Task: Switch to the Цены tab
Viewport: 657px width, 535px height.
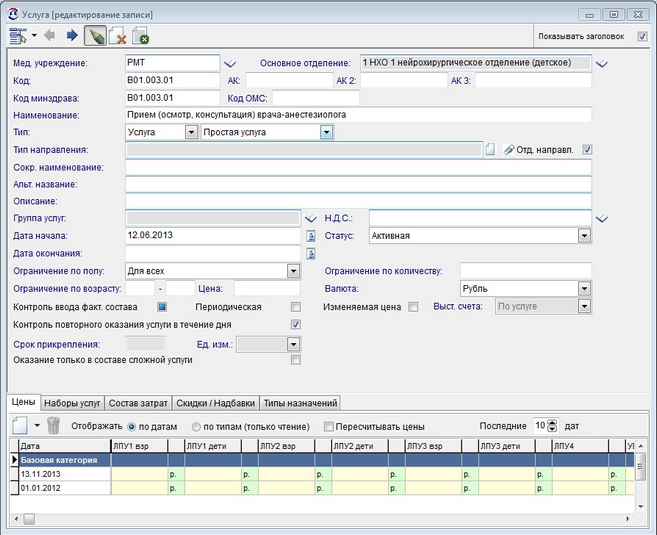Action: coord(23,402)
